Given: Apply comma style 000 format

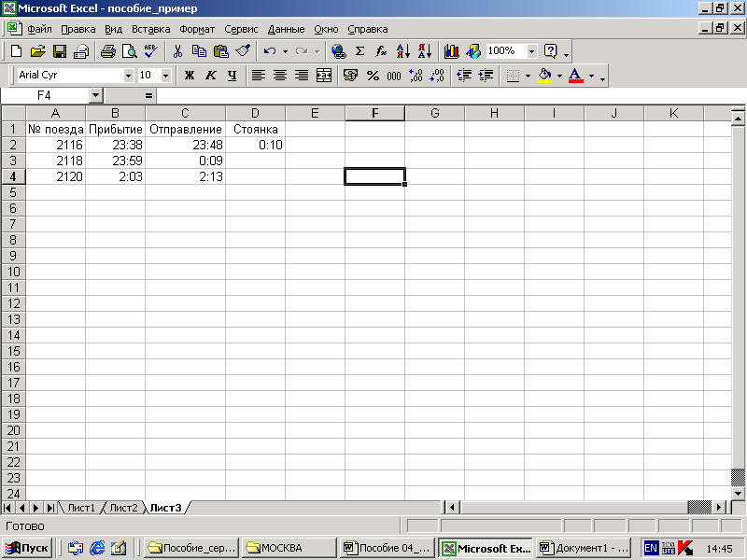Looking at the screenshot, I should [394, 76].
